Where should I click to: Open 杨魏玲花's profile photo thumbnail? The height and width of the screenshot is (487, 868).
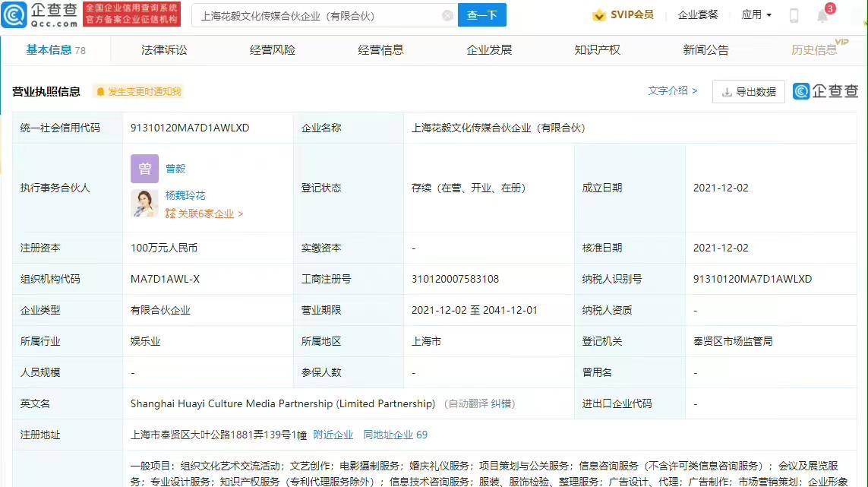[144, 204]
